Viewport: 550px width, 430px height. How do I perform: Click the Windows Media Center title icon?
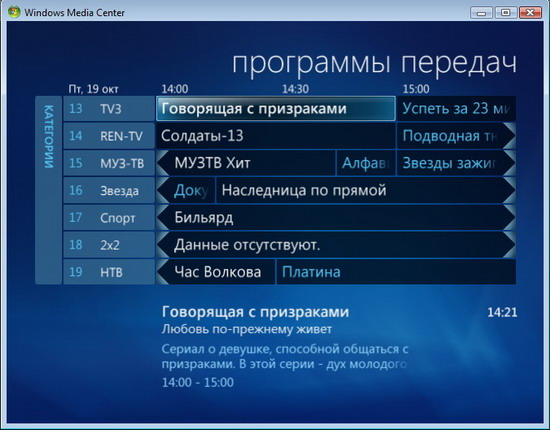pos(14,12)
